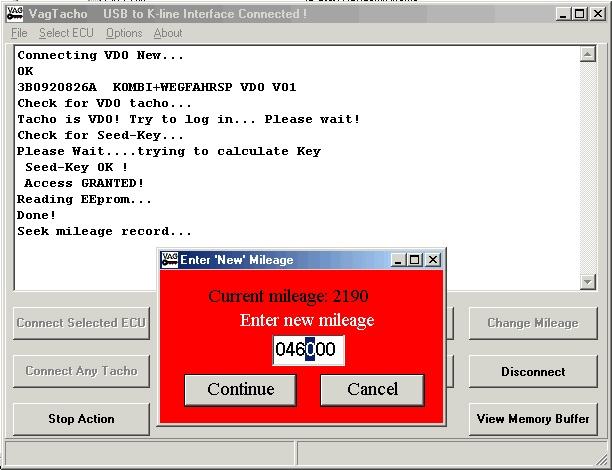Viewport: 612px width, 470px height.
Task: Open the About menu
Action: [x=168, y=33]
